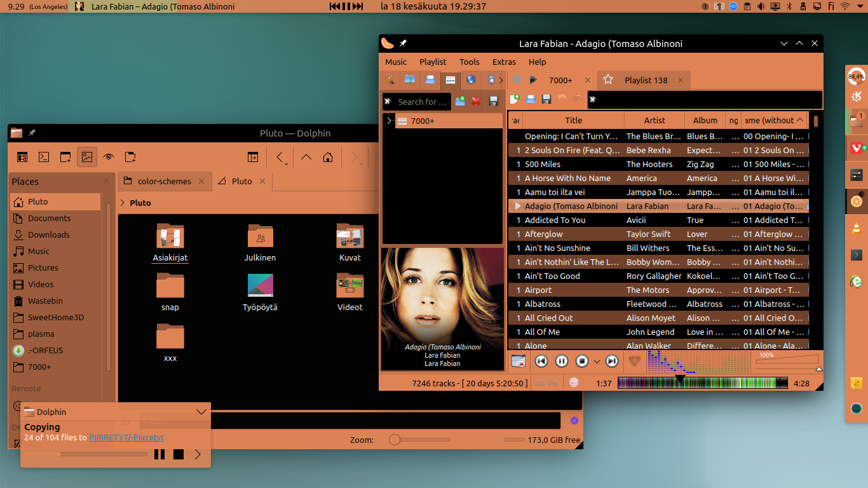Open details arrow in the copy notification
The height and width of the screenshot is (488, 868).
tap(198, 454)
